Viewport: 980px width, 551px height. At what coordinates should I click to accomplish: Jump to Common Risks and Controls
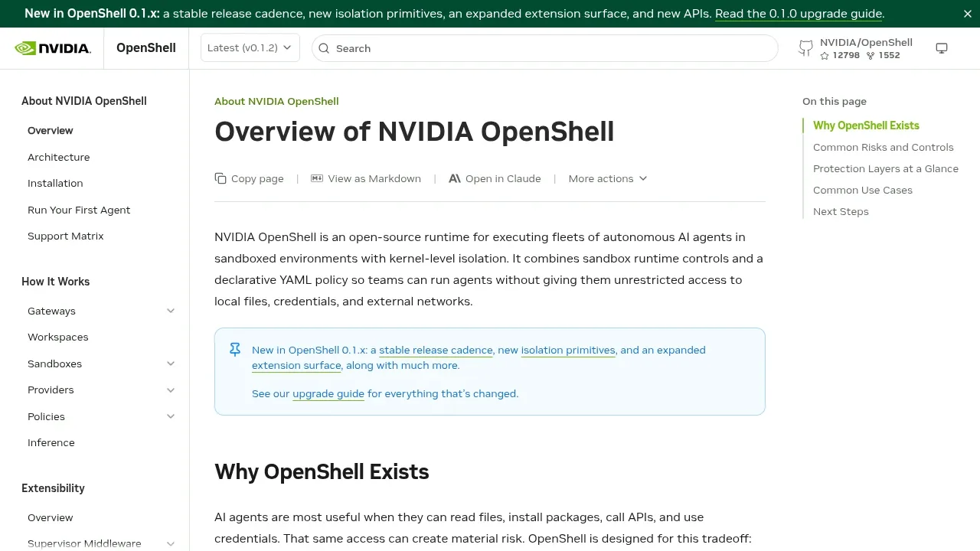tap(884, 147)
